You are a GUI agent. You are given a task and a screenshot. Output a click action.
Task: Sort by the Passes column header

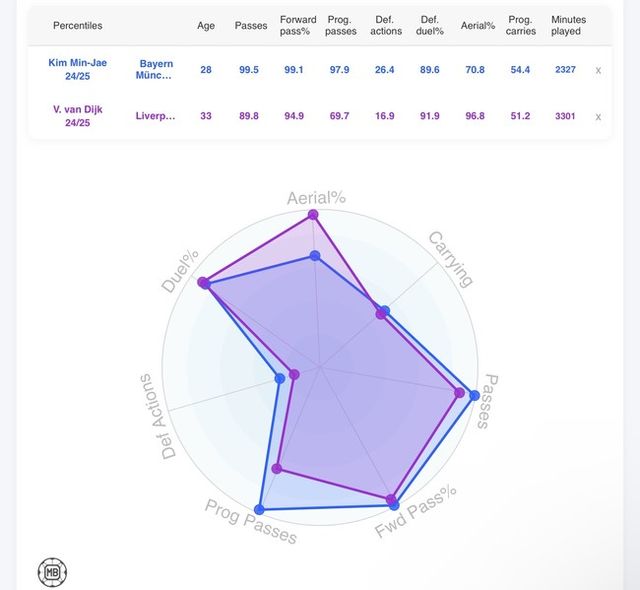(250, 25)
